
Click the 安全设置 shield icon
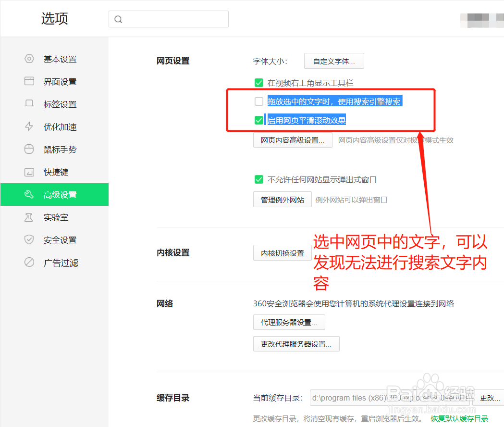29,239
